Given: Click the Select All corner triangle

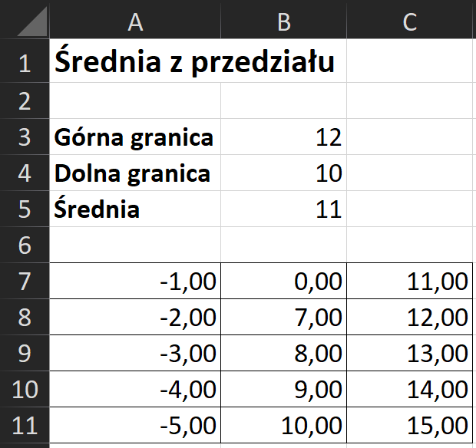Looking at the screenshot, I should (25, 21).
